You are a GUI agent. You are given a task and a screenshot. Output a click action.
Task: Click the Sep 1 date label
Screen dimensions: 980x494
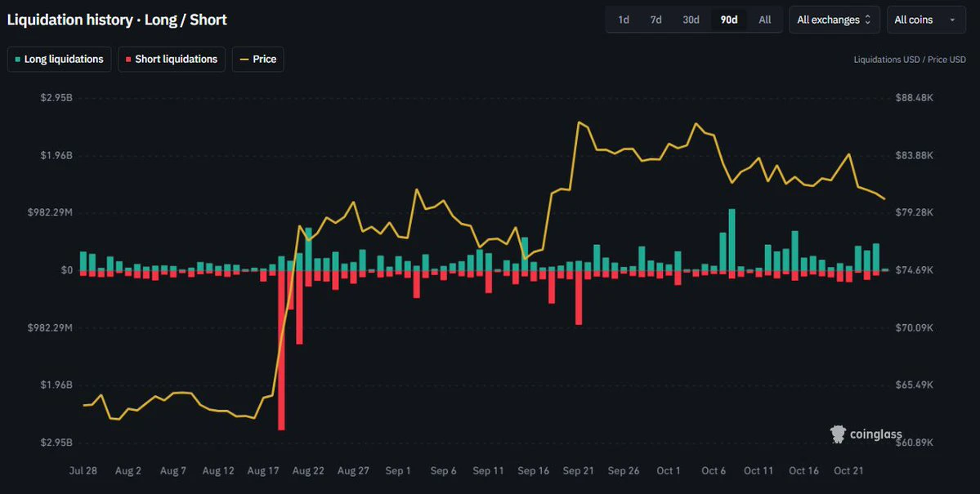(398, 471)
